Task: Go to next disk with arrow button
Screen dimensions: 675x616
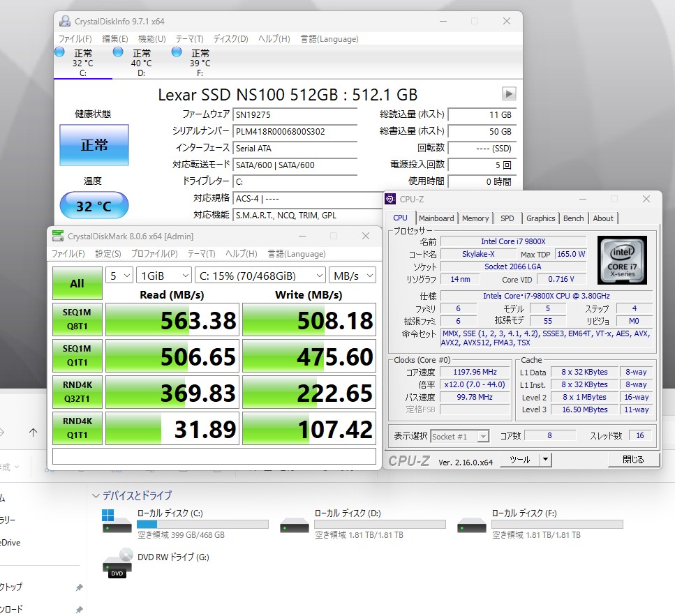Action: point(509,93)
